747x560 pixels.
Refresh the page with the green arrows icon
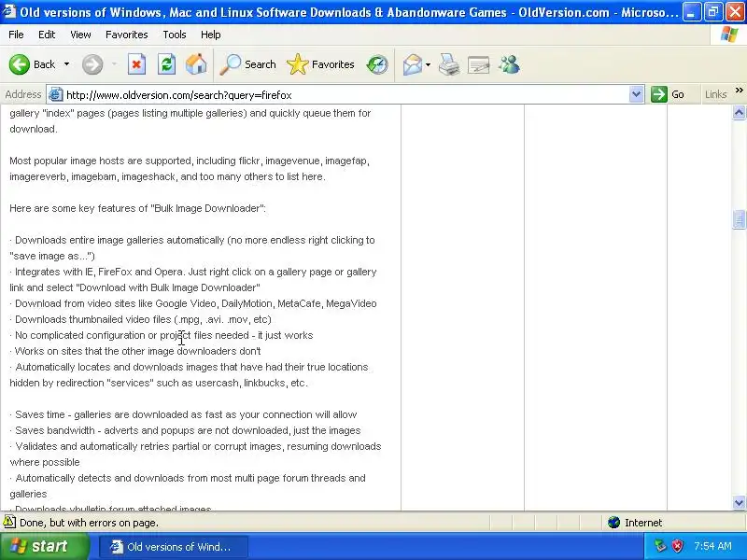tap(166, 64)
